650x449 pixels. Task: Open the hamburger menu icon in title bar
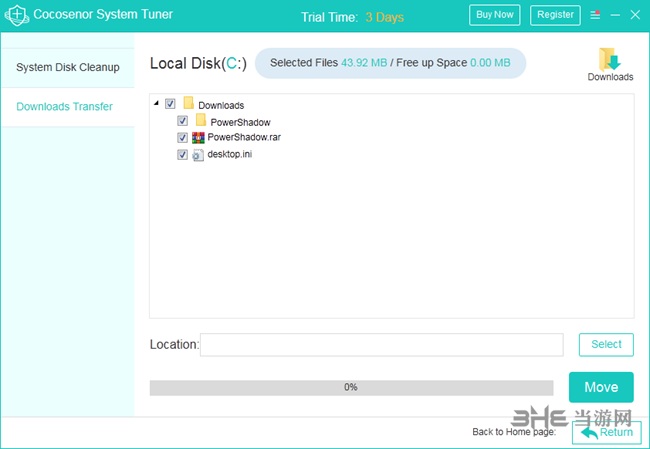(x=595, y=15)
